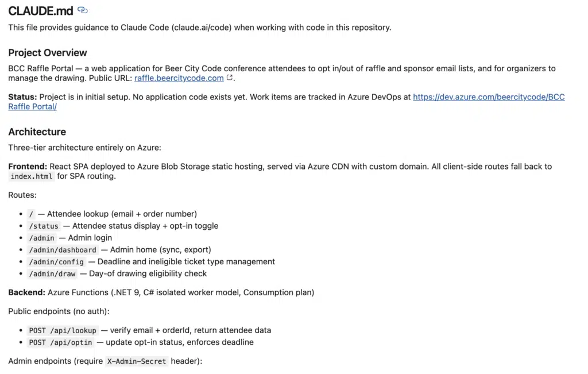The width and height of the screenshot is (588, 374).
Task: Open the Azure DevOps BCC Raffle Portal link
Action: (488, 97)
